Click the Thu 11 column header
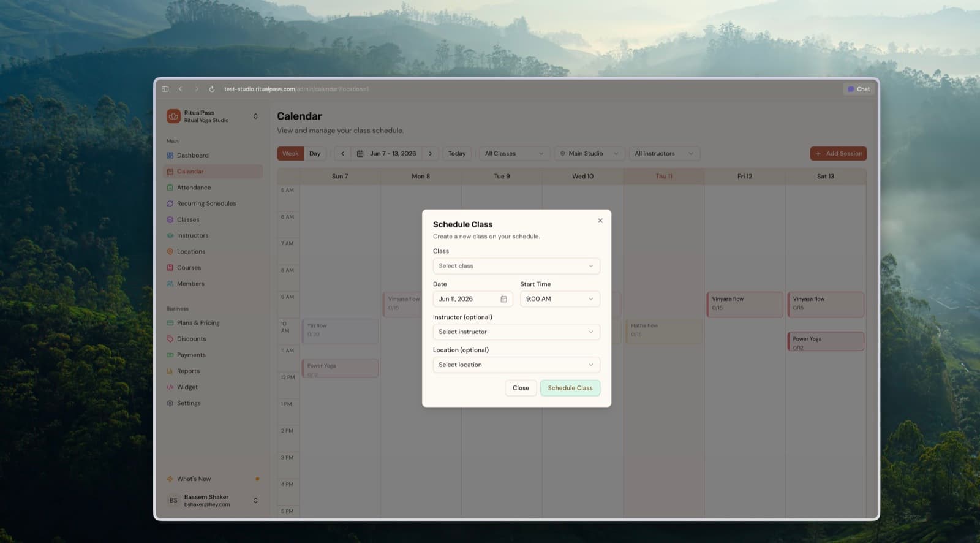This screenshot has height=543, width=980. click(664, 177)
